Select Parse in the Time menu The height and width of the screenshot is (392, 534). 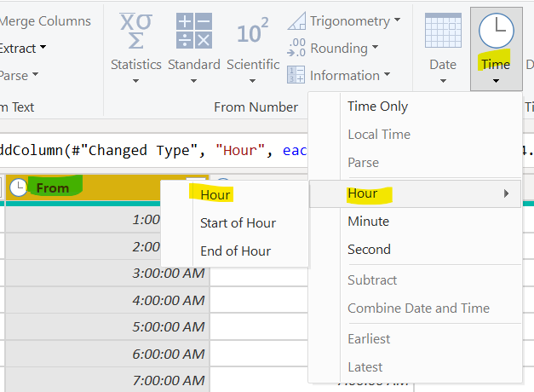(415, 162)
